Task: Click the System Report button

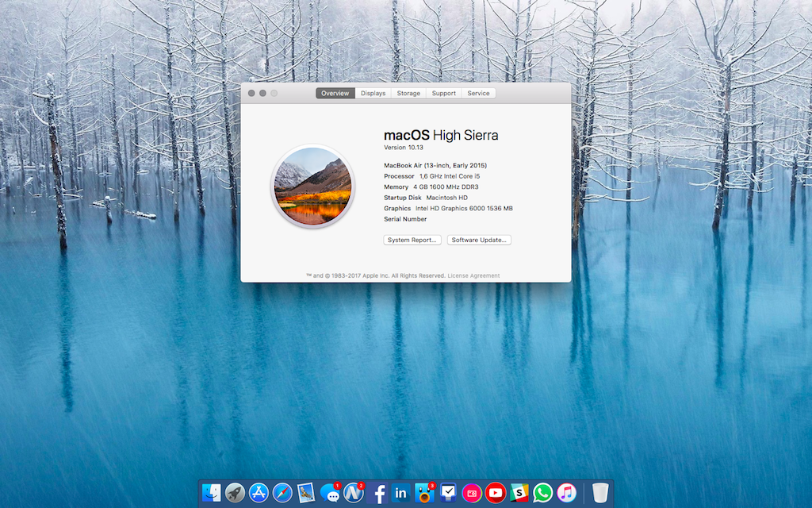Action: (x=412, y=240)
